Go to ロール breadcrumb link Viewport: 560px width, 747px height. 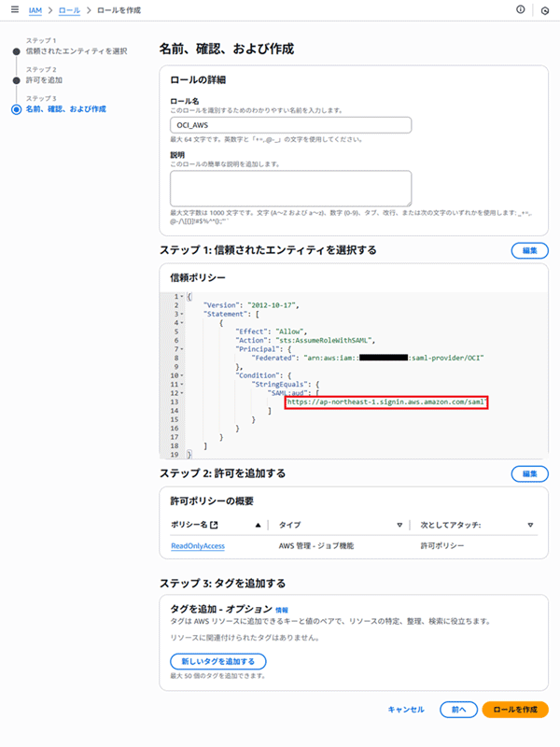click(x=69, y=10)
